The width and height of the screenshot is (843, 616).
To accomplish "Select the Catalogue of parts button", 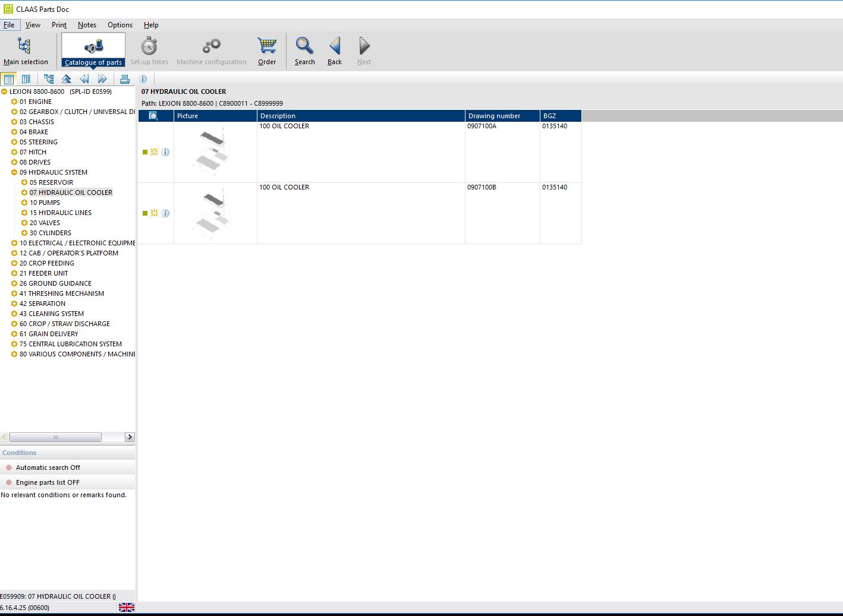I will coord(93,50).
